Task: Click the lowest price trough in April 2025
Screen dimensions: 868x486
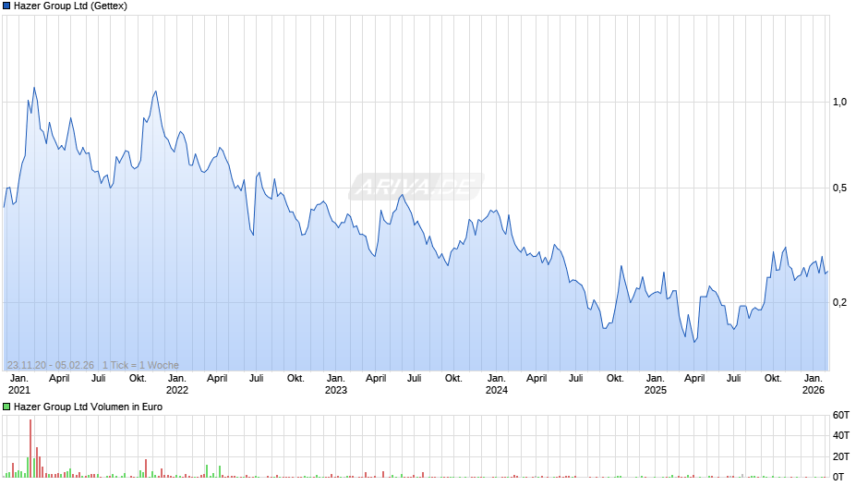Action: (694, 341)
